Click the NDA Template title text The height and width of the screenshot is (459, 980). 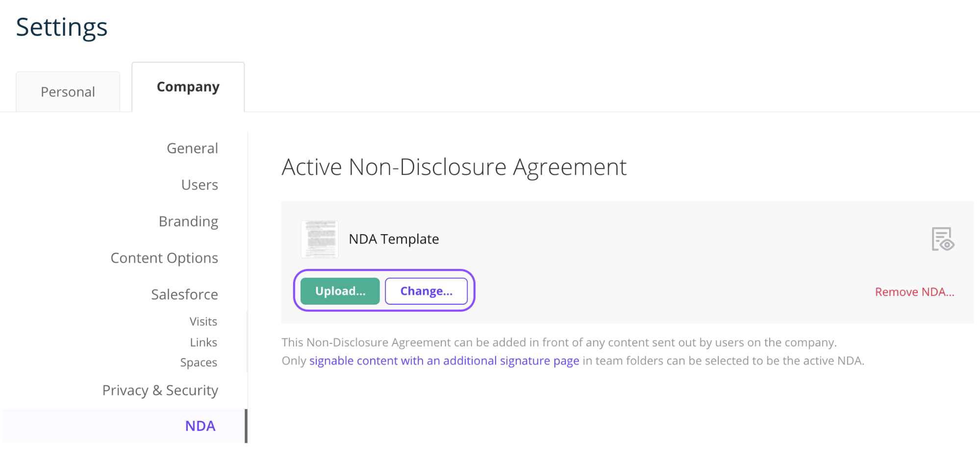click(394, 239)
